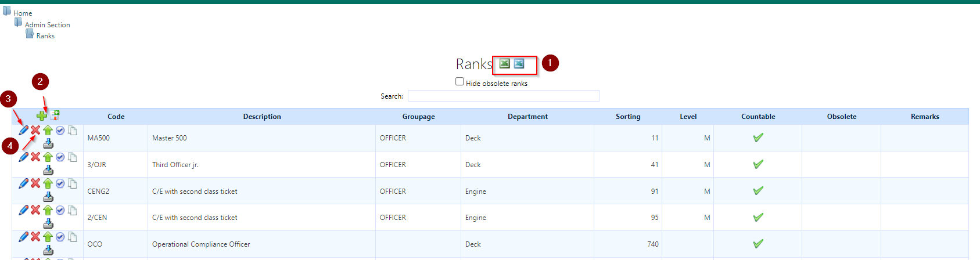Click the blue checkmark circle icon for CENG2
The height and width of the screenshot is (260, 980).
pyautogui.click(x=60, y=183)
